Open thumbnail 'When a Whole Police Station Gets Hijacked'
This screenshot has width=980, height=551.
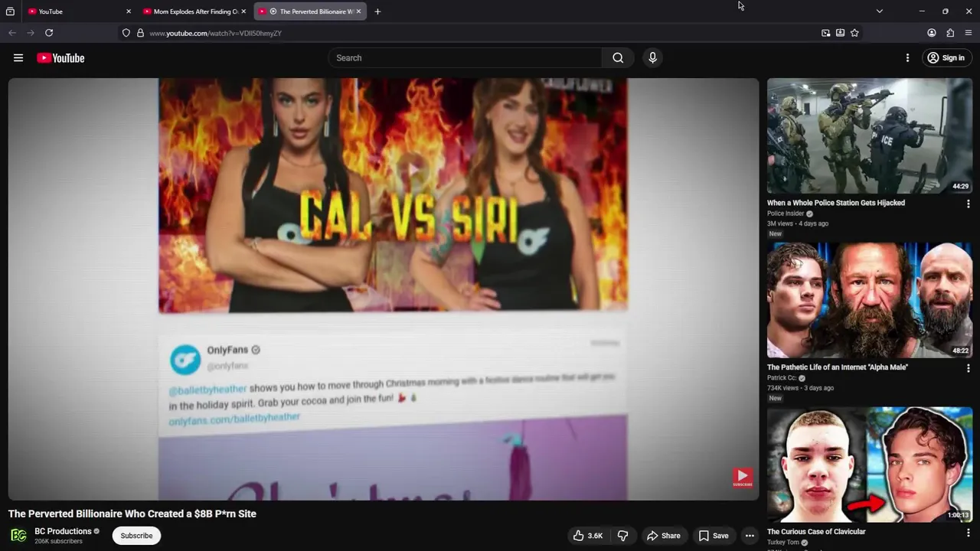coord(870,136)
